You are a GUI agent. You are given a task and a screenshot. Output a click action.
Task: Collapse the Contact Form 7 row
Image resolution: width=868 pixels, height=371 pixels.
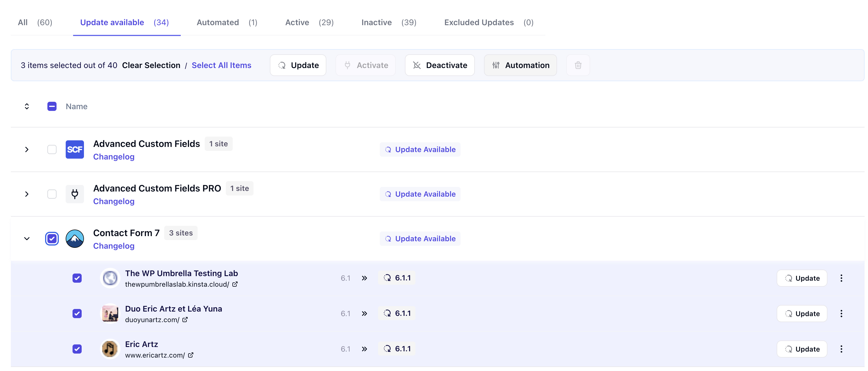coord(27,239)
